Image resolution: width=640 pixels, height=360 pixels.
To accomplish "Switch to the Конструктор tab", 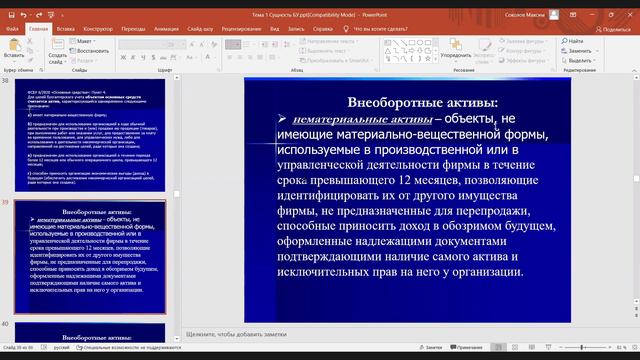I will click(x=98, y=29).
